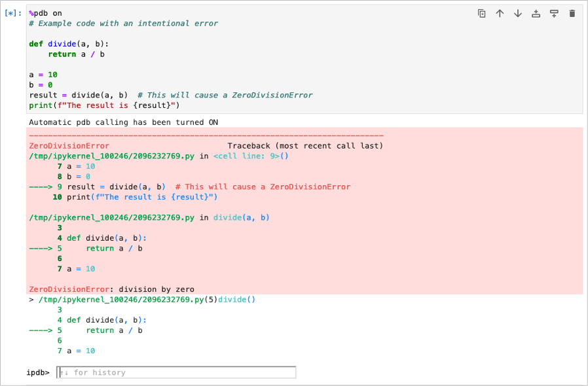Insert a new cell above this one

pos(536,13)
